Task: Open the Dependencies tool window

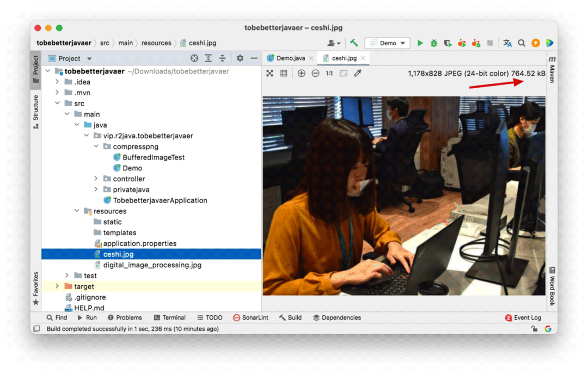Action: click(x=337, y=317)
